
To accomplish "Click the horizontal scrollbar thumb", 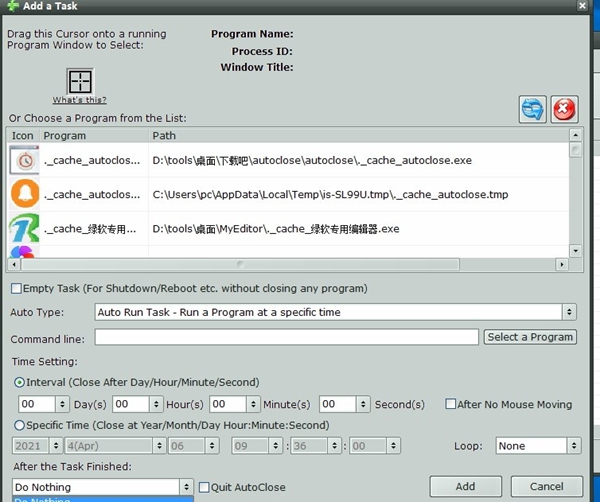I will click(240, 264).
